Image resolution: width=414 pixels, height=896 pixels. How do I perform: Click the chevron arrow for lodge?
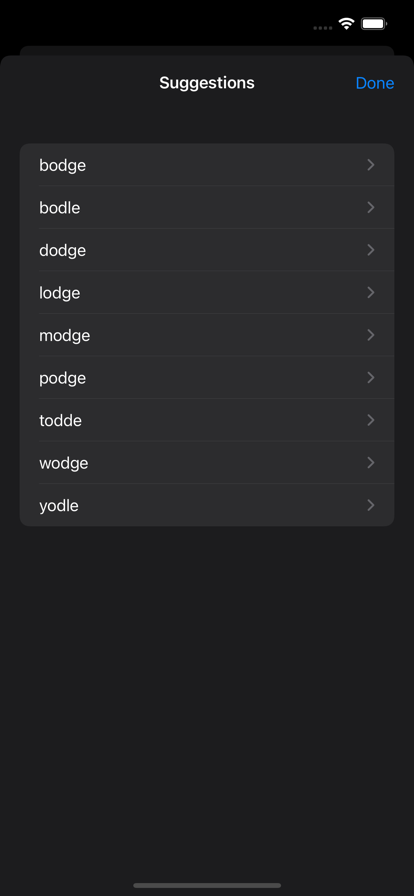pyautogui.click(x=371, y=293)
